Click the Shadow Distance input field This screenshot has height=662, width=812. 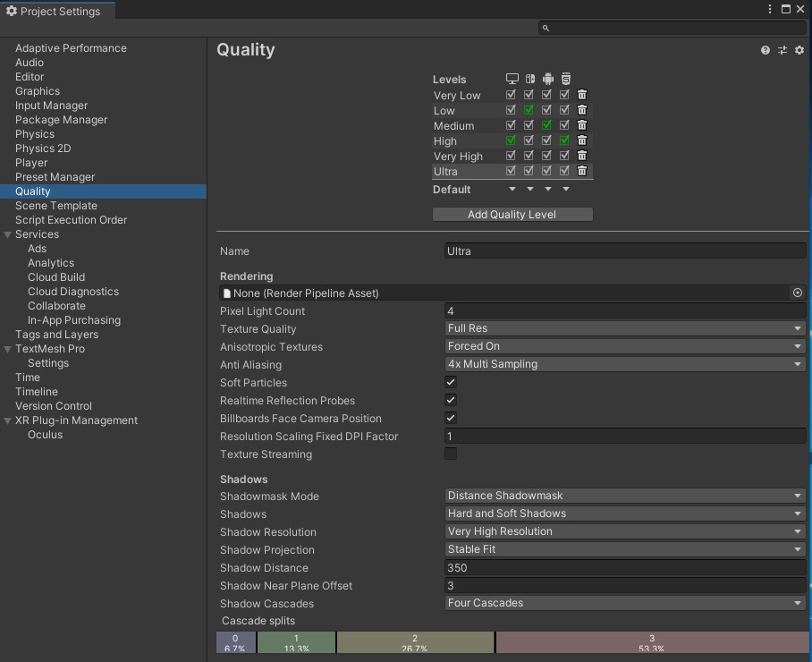coord(625,567)
